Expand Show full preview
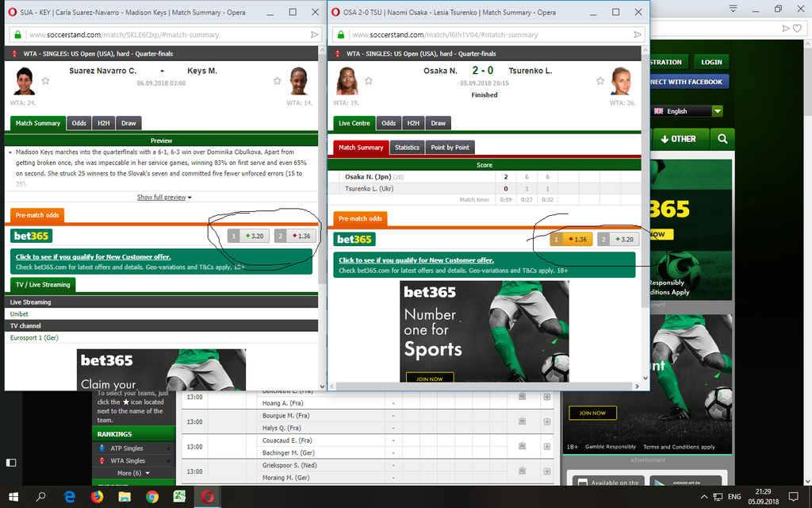 click(x=164, y=198)
